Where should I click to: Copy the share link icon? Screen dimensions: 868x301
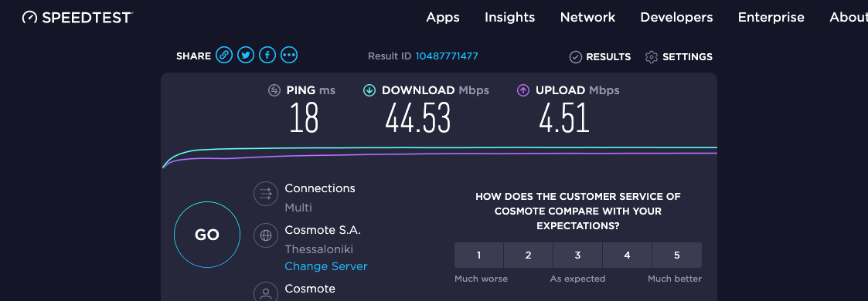(x=224, y=56)
